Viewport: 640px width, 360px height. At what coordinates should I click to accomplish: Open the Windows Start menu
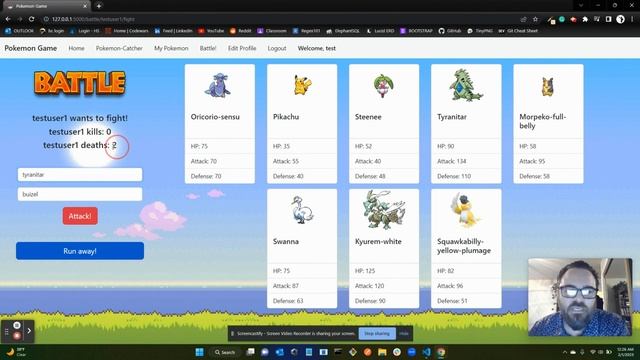[x=200, y=352]
